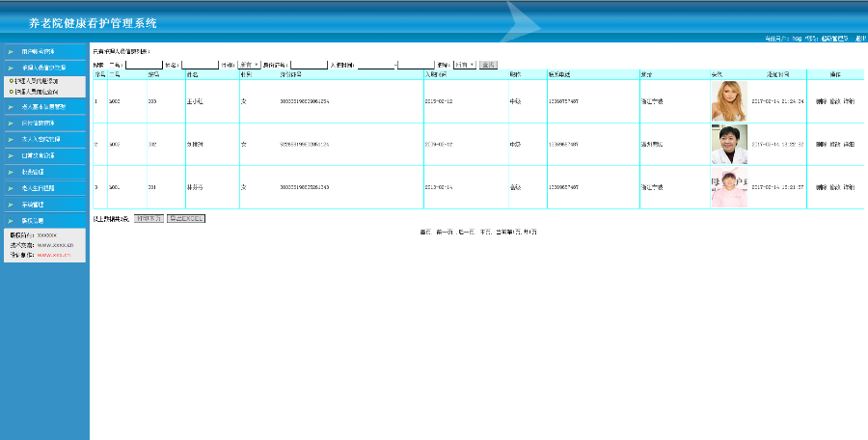Click the white-coat woman photo in row 2
Viewport: 868px width, 440px height.
coord(729,144)
